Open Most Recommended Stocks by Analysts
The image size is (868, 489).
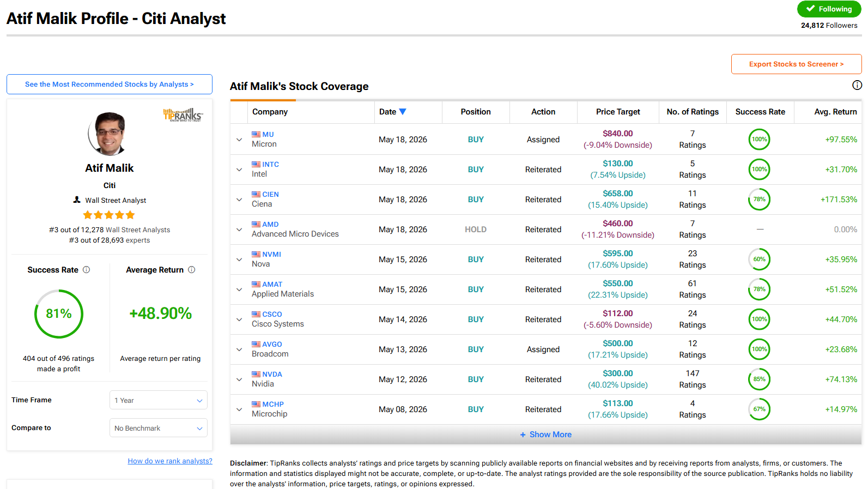[x=110, y=84]
